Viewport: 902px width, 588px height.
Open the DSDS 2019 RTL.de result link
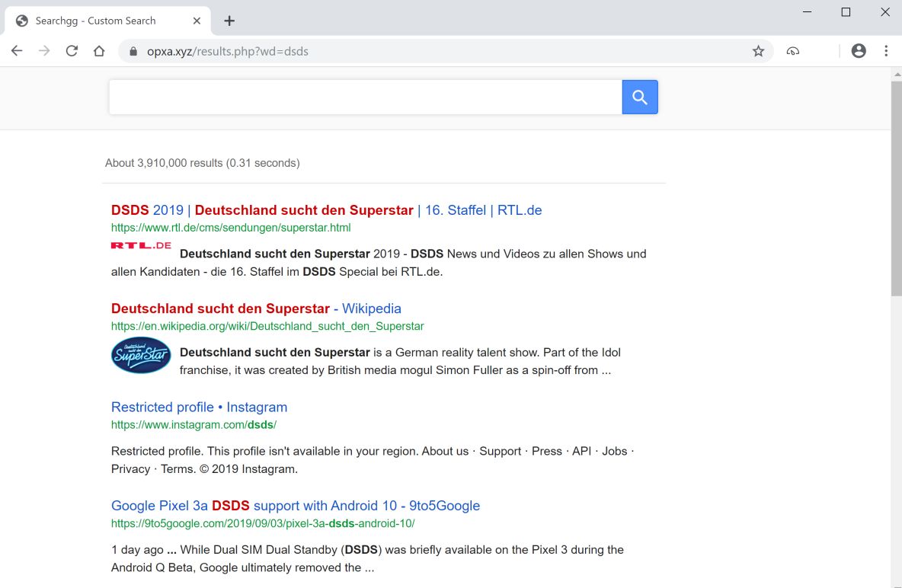coord(326,210)
